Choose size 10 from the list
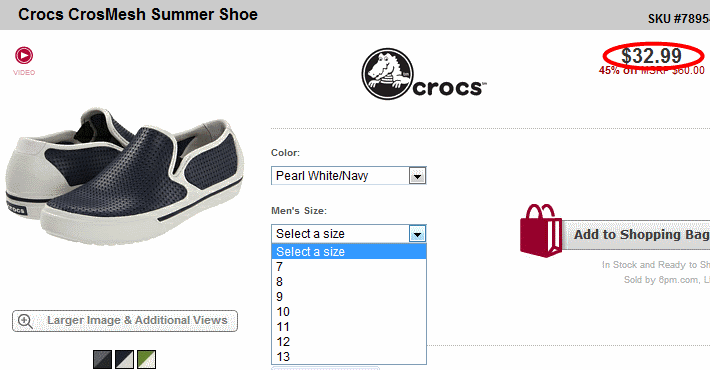 coord(349,312)
